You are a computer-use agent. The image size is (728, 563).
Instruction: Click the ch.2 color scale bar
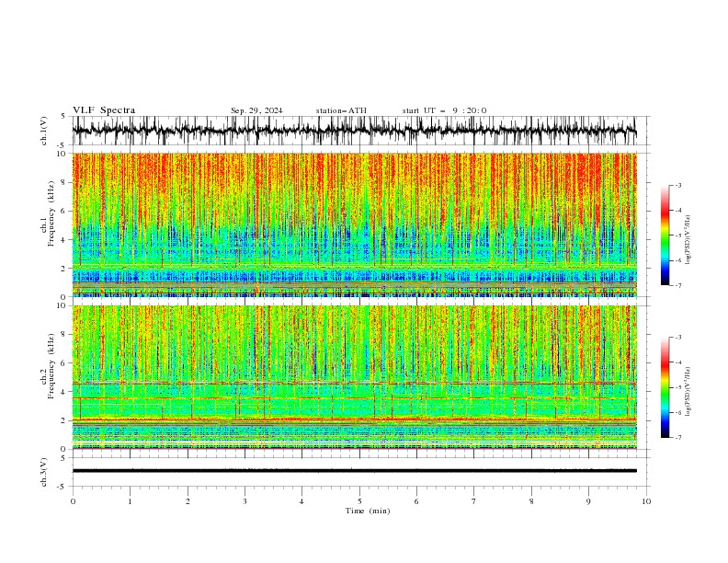click(x=665, y=387)
